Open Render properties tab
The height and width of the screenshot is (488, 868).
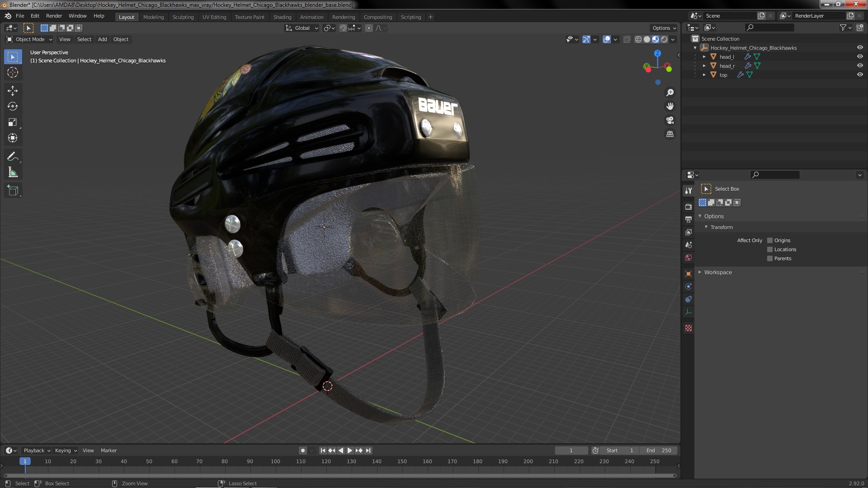click(x=689, y=206)
